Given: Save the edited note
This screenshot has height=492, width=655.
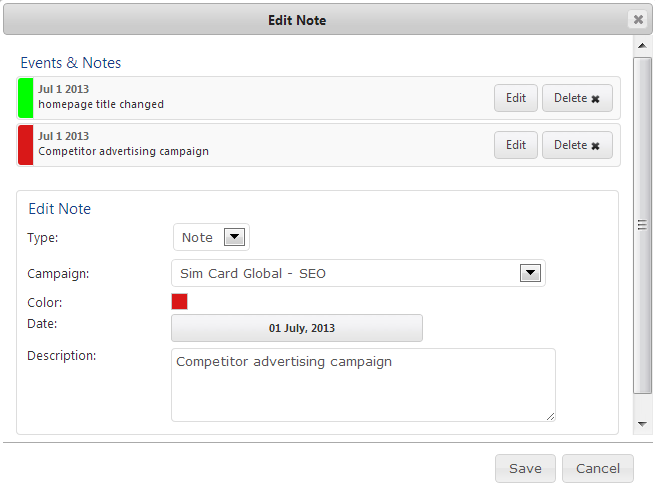Looking at the screenshot, I should [525, 468].
